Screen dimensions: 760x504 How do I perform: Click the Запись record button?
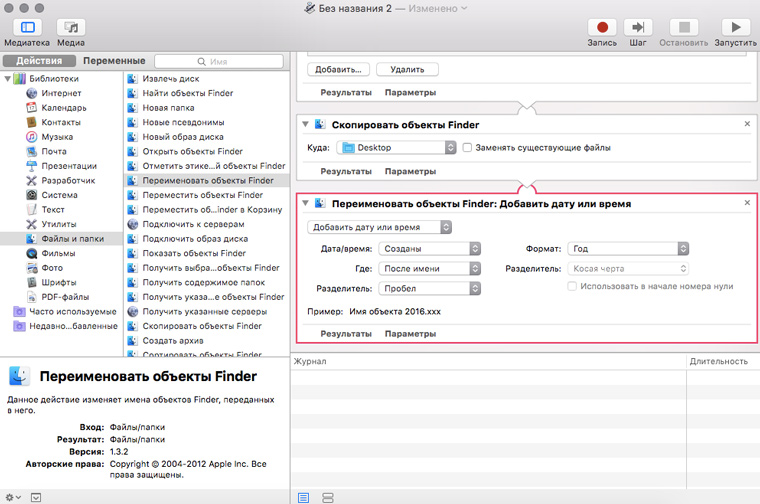tap(602, 29)
